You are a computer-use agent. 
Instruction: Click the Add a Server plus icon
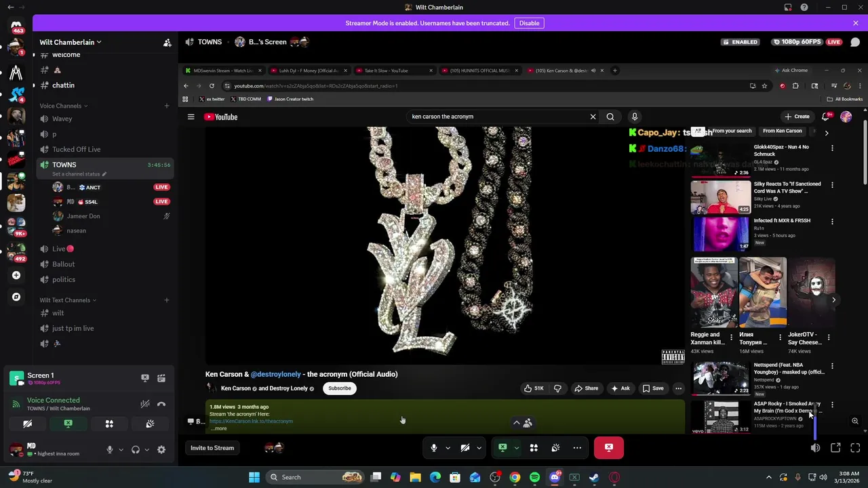point(16,275)
